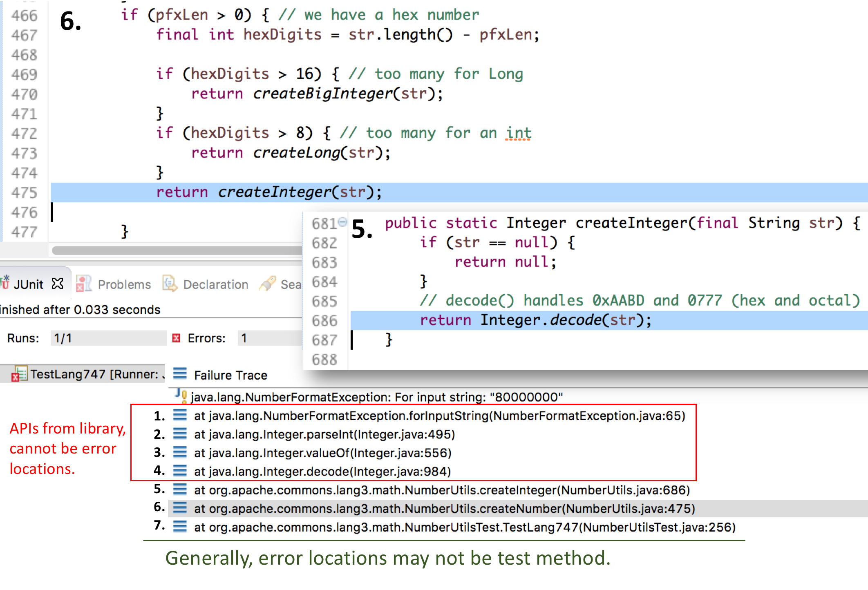Close the JUnit view tab
Screen dimensions: 868x590
click(x=58, y=283)
